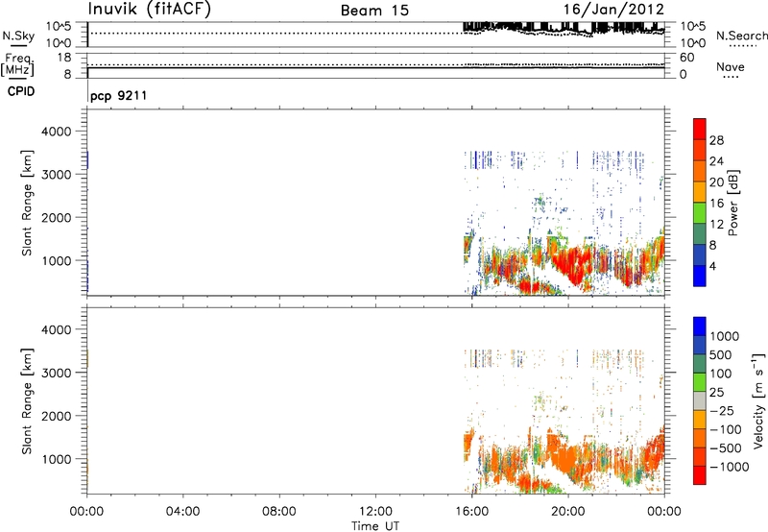Select the orange 20–24 dB Power swatch
Screen dimensions: 768x532
(x=700, y=171)
